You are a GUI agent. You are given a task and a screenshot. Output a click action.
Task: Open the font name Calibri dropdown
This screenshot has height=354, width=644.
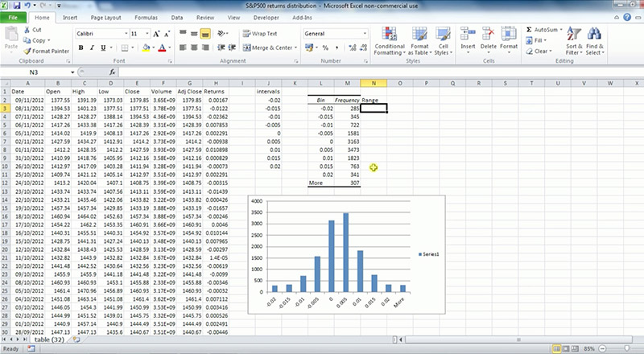126,34
